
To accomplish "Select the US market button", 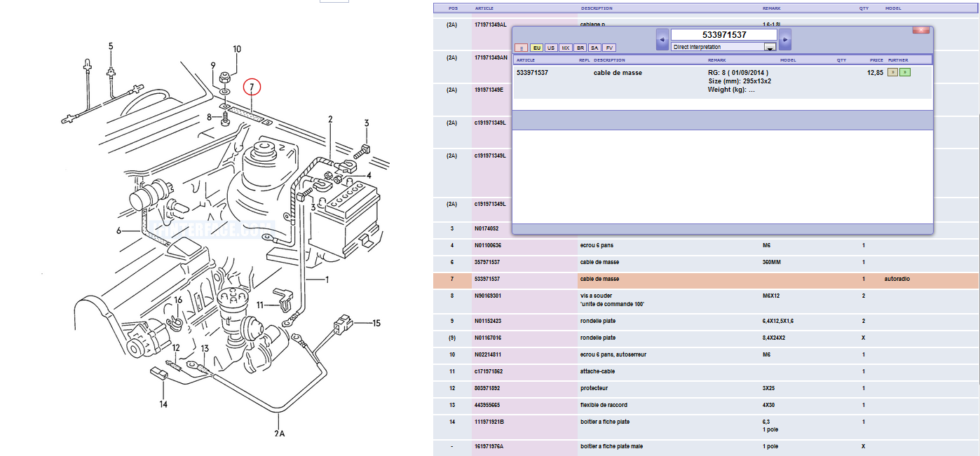I will click(551, 48).
